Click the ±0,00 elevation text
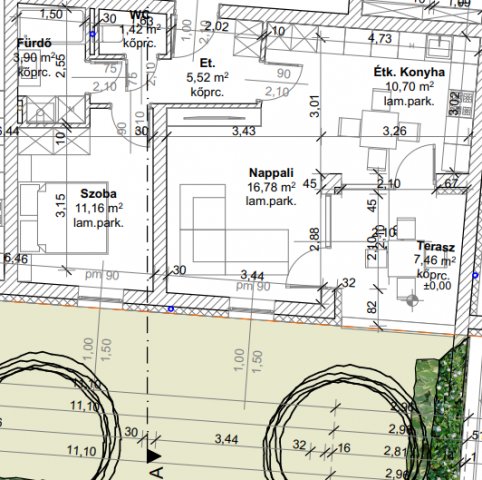Screen dimensions: 482x480 click(438, 286)
